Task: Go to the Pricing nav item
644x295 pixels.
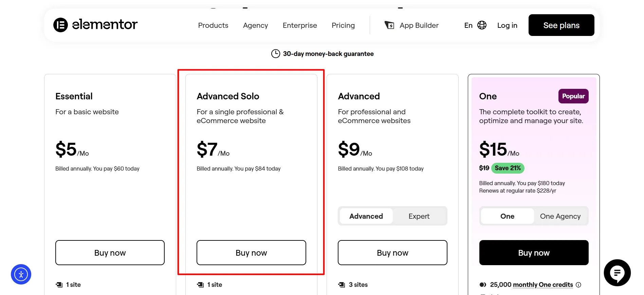Action: [343, 25]
